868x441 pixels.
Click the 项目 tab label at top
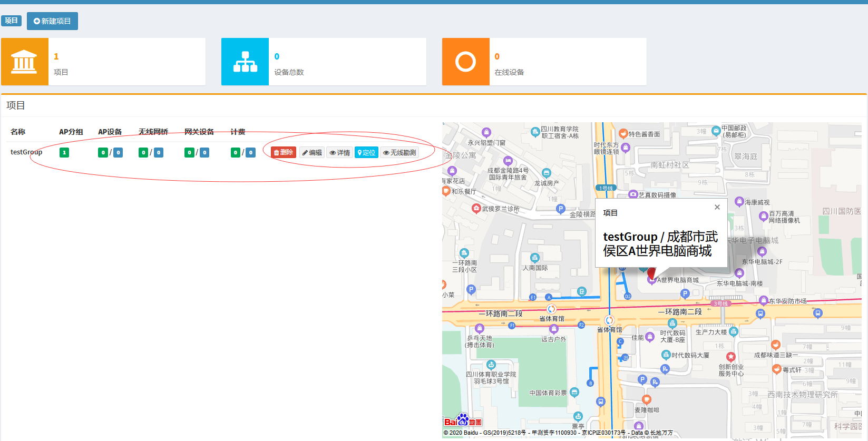point(11,21)
